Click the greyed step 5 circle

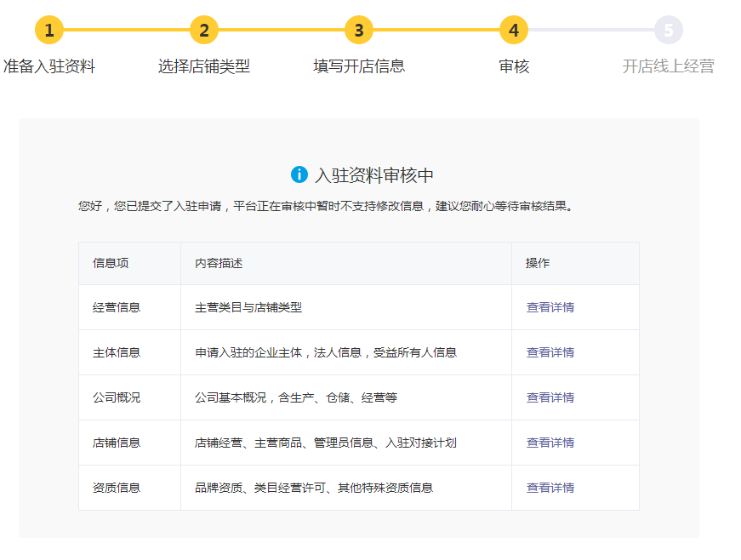pos(668,30)
